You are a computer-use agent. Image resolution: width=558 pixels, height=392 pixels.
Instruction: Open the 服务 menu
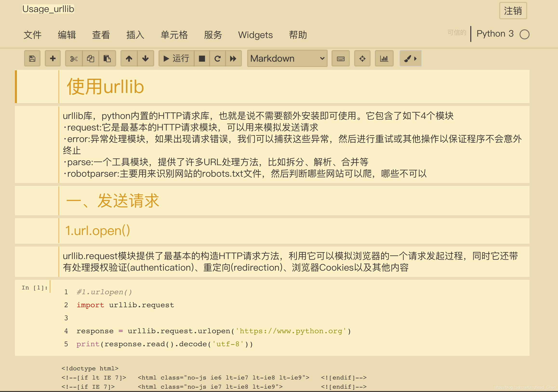213,35
